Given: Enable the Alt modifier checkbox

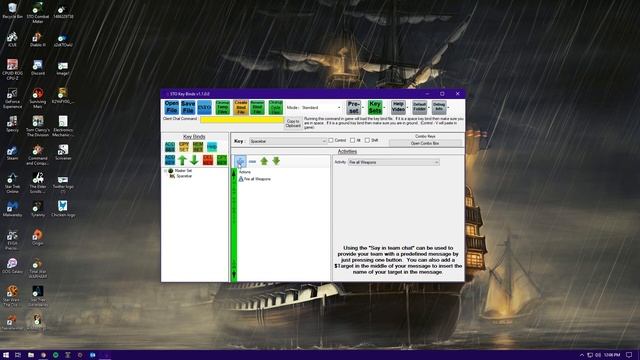Looking at the screenshot, I should click(x=353, y=140).
